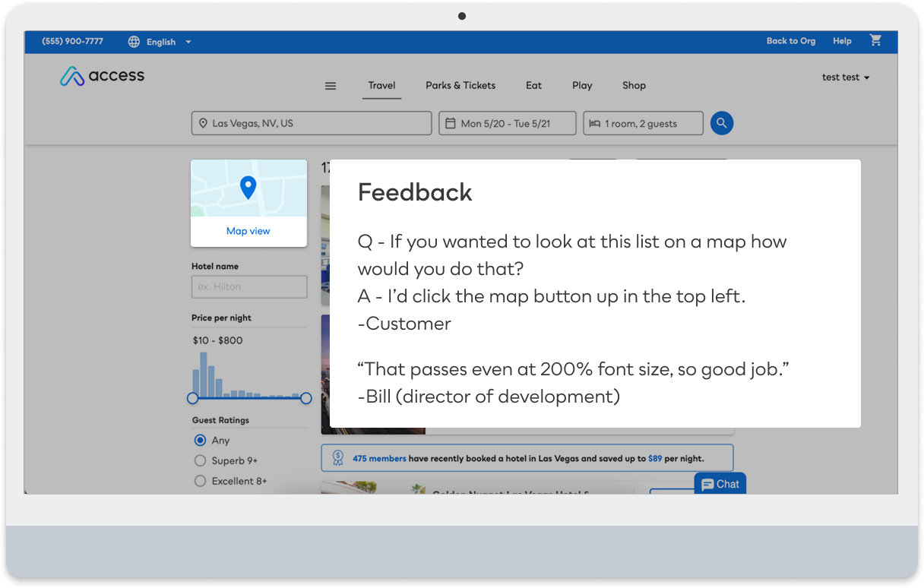
Task: Switch to the Parks & Tickets tab
Action: 460,85
